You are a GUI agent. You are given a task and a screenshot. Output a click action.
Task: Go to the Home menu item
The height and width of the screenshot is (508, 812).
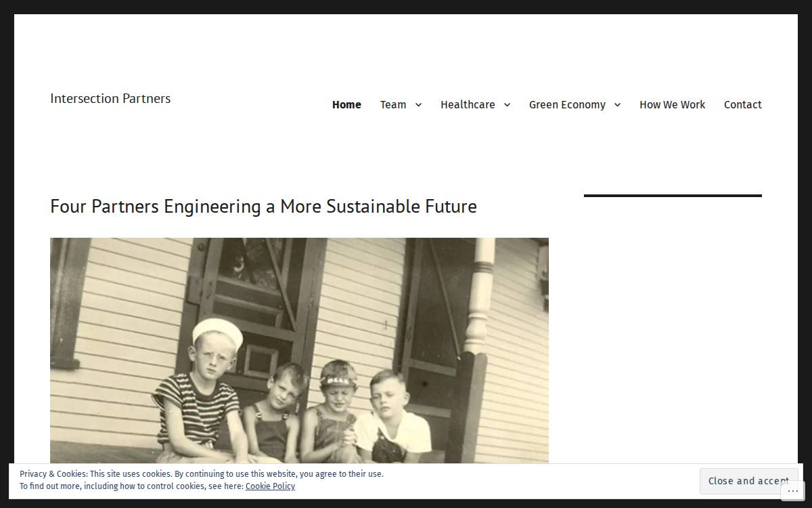click(346, 104)
